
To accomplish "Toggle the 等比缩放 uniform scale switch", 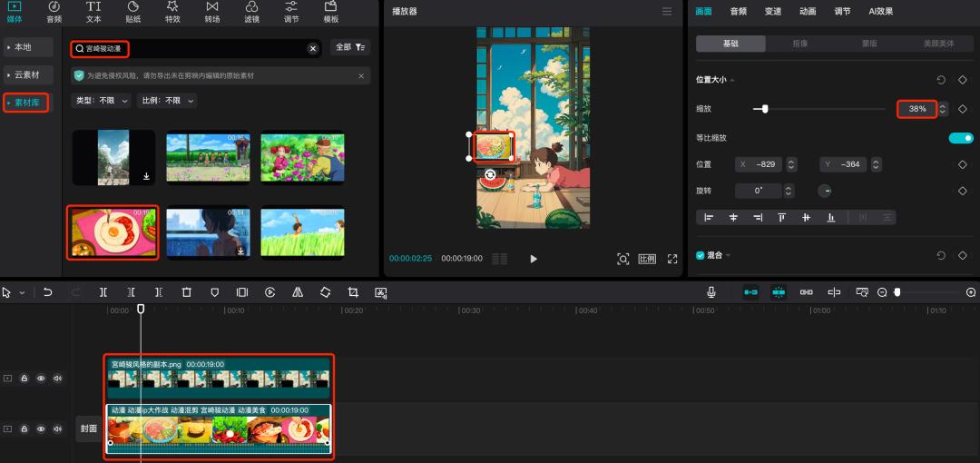I will click(x=961, y=138).
